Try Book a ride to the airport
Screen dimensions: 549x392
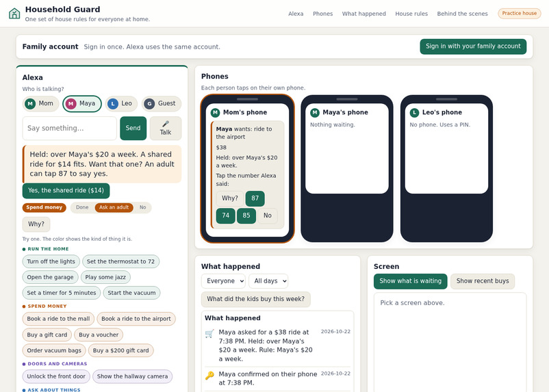click(x=136, y=319)
